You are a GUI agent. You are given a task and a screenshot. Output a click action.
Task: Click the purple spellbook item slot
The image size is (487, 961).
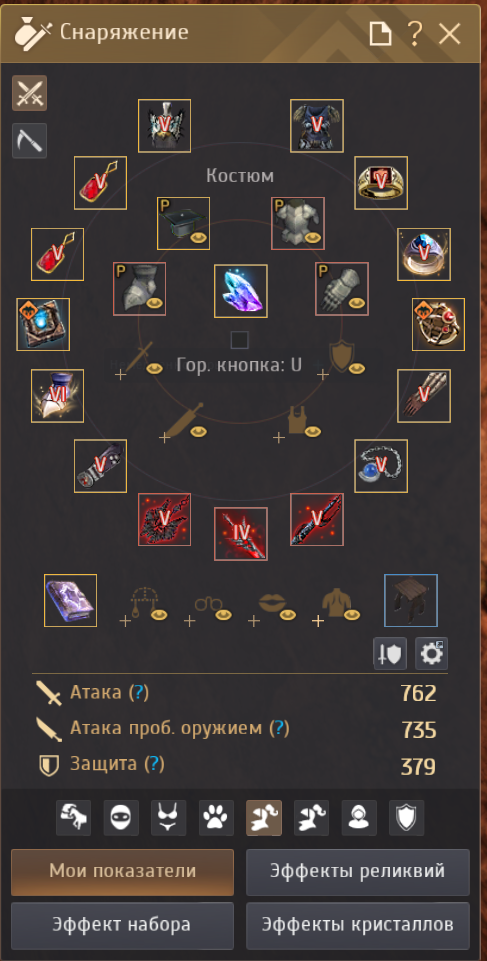[x=70, y=601]
